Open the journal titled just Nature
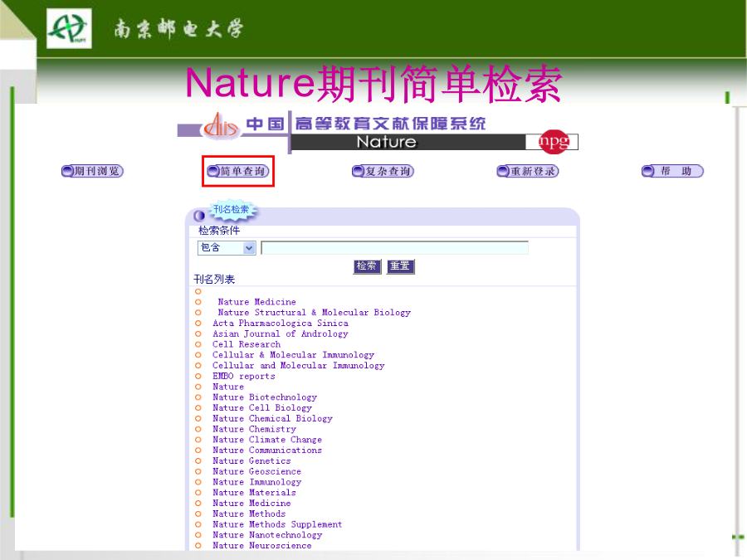Image resolution: width=747 pixels, height=560 pixels. click(x=228, y=387)
